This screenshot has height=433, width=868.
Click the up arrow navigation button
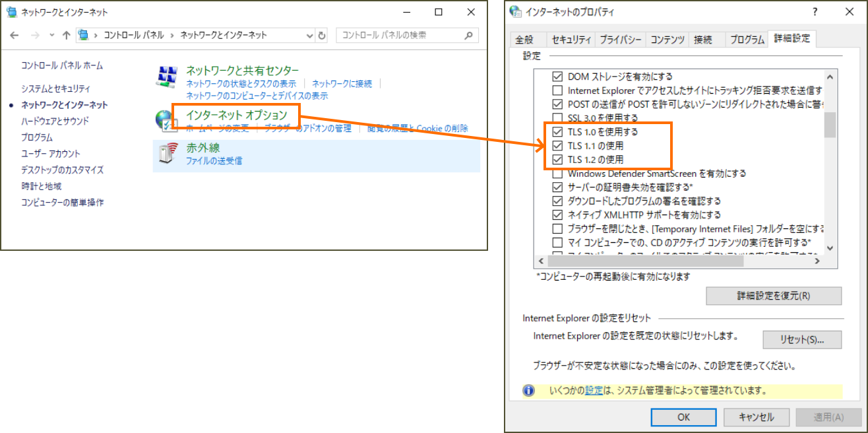66,35
